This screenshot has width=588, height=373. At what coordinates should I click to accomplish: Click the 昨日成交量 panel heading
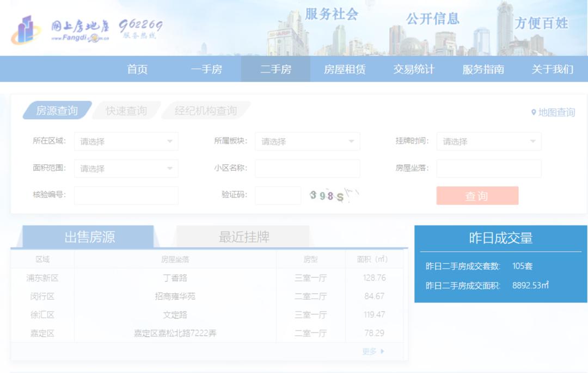(x=501, y=238)
